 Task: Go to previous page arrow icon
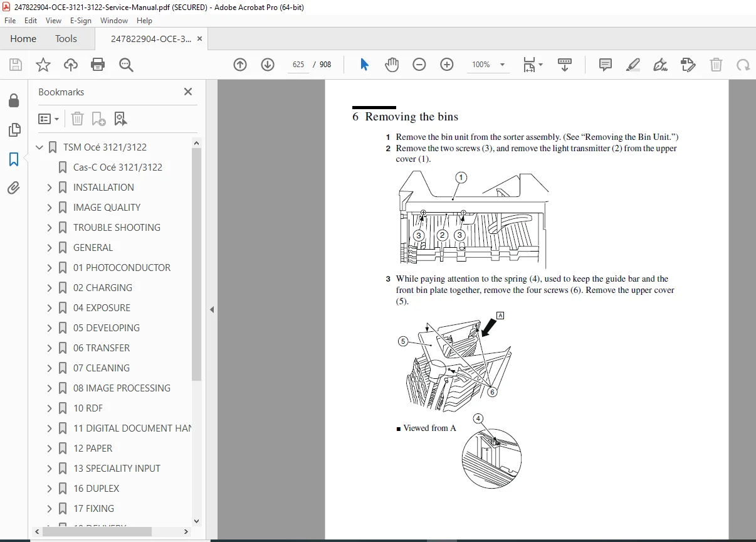click(x=240, y=65)
